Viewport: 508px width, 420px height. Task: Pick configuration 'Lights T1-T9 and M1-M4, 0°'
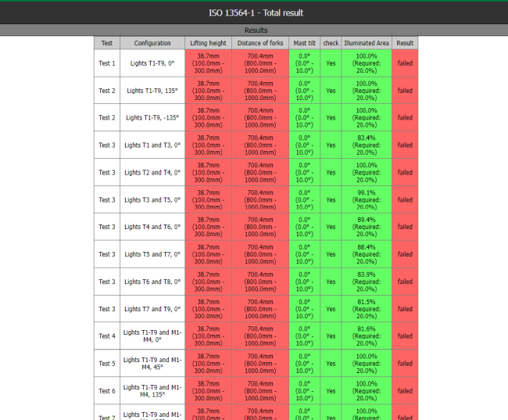coord(152,336)
